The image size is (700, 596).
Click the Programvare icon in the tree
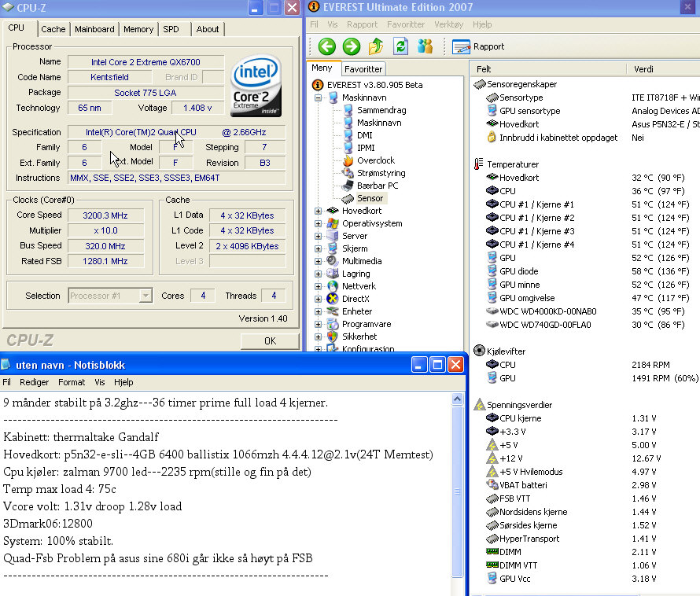[333, 324]
